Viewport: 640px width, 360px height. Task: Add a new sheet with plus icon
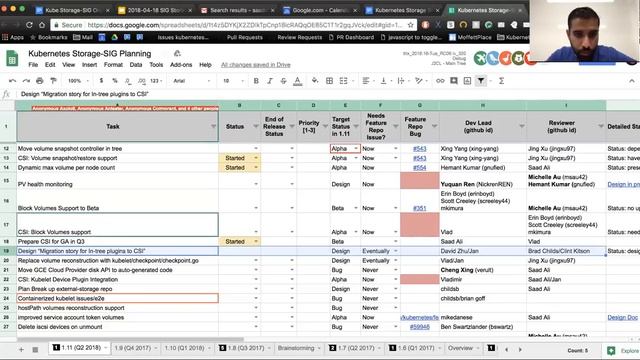tap(21, 349)
